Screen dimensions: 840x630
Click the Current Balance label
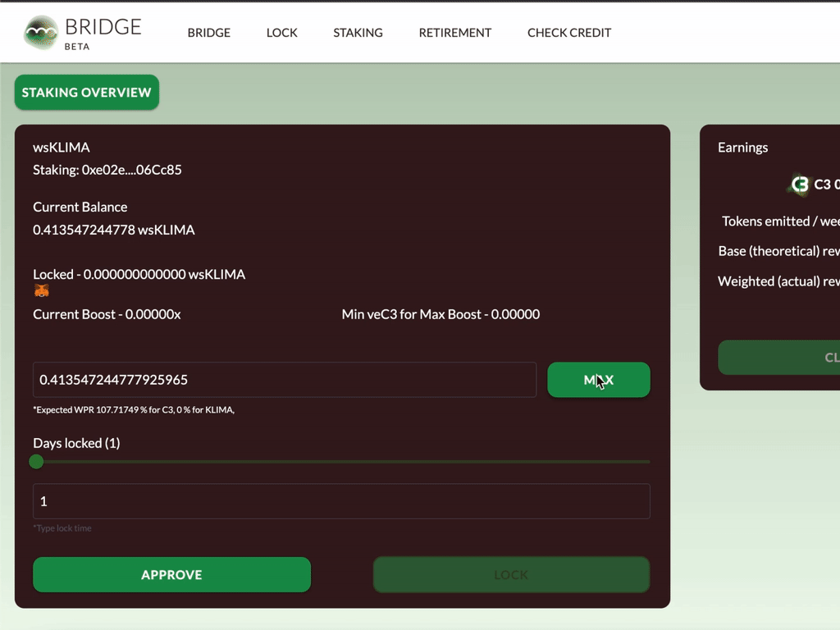tap(80, 207)
